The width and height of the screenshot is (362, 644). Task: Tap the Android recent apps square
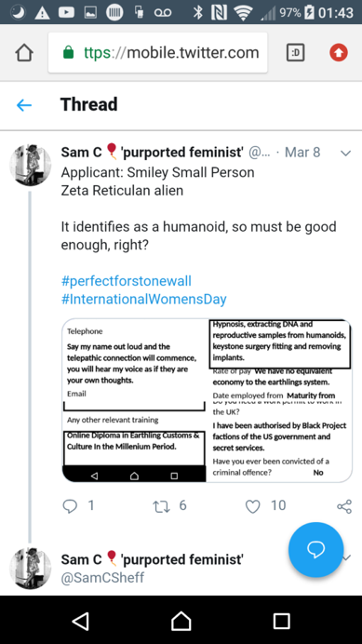coord(281,621)
